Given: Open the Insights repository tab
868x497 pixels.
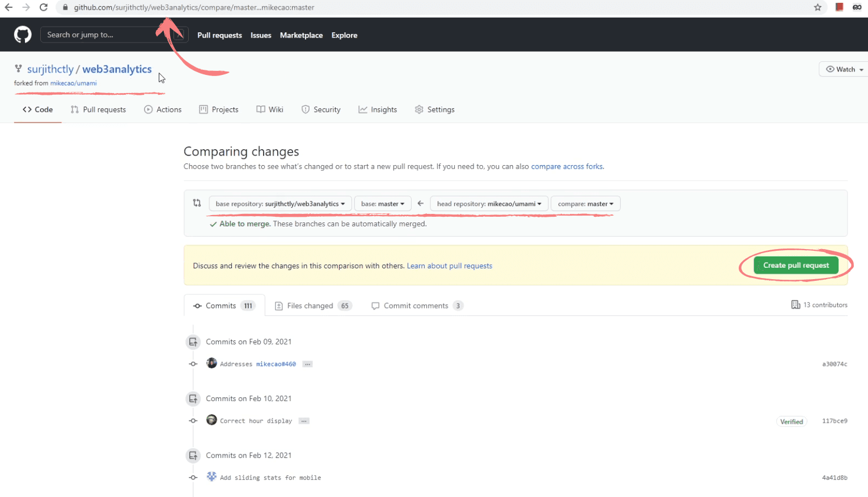Looking at the screenshot, I should click(x=378, y=109).
